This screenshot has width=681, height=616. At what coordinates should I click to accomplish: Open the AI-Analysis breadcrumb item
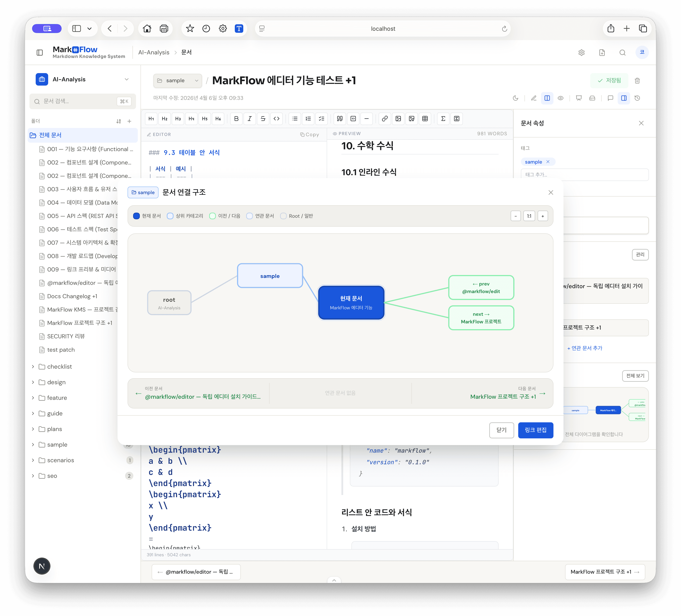pos(154,52)
